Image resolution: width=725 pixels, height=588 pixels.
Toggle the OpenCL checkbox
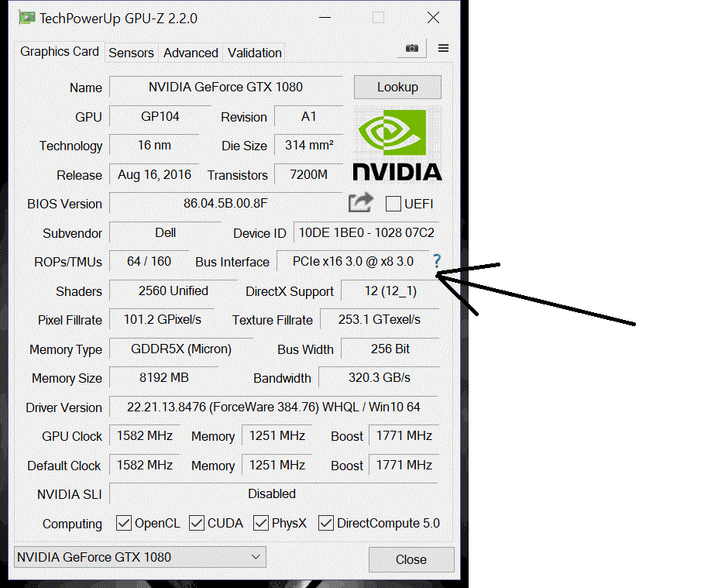coord(123,523)
